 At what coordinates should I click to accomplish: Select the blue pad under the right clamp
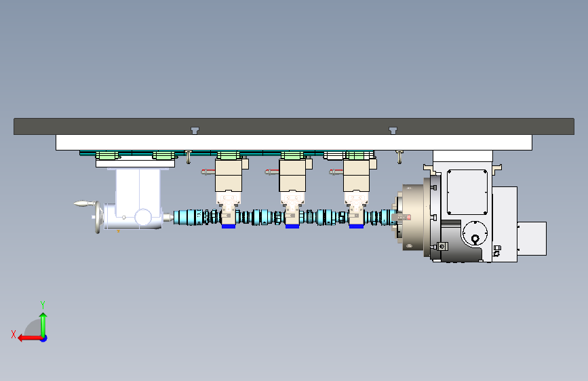point(356,226)
